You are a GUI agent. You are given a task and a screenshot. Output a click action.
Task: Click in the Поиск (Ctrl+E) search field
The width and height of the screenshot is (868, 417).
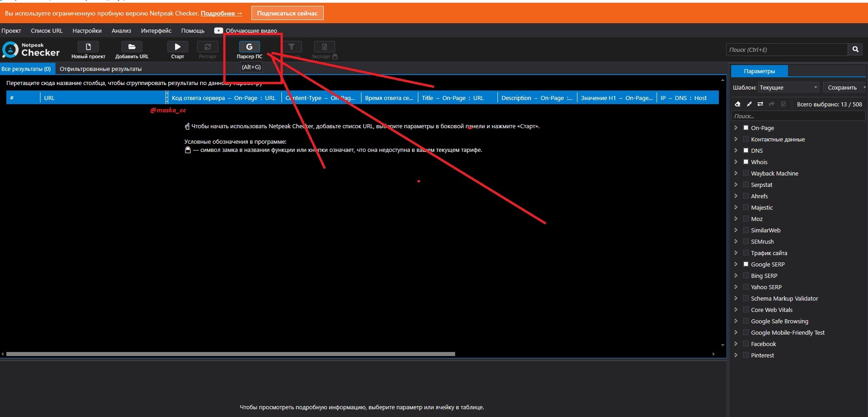tap(787, 50)
